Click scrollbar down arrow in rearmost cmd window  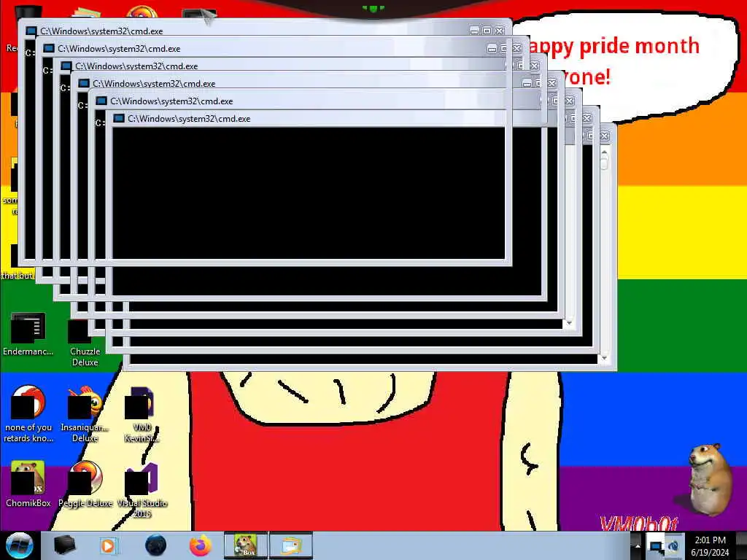[x=605, y=358]
